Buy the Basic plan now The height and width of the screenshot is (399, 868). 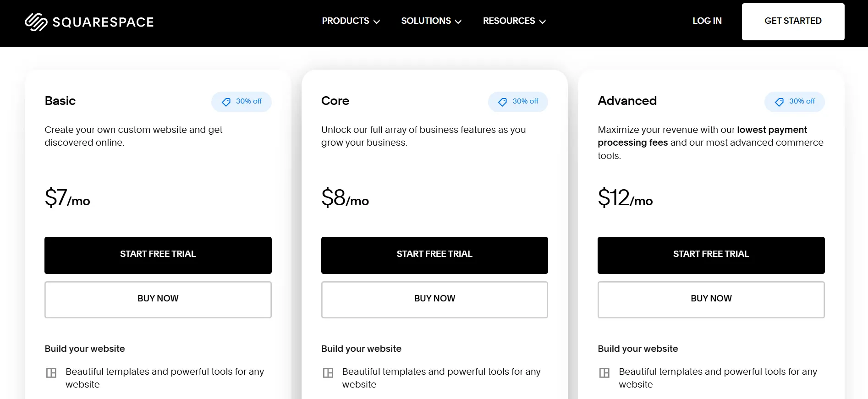(158, 300)
